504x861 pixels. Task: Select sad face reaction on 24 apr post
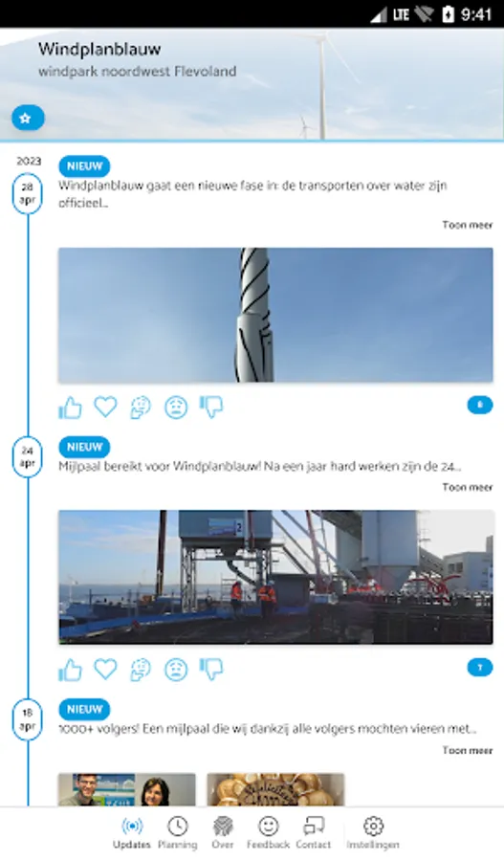[176, 670]
